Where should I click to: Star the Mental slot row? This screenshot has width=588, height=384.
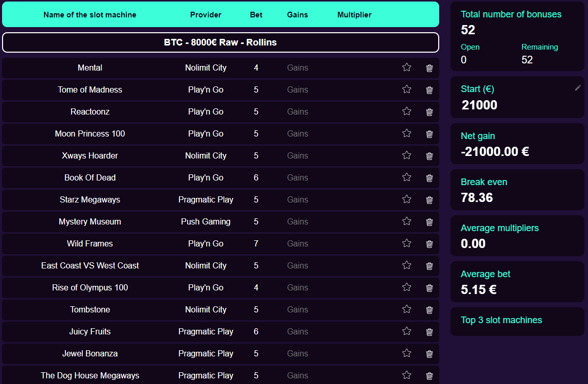(407, 67)
